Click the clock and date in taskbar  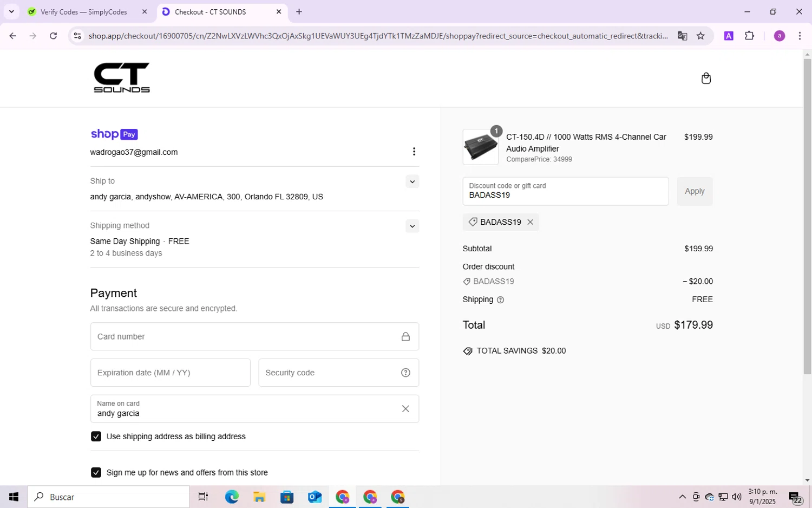click(x=762, y=497)
